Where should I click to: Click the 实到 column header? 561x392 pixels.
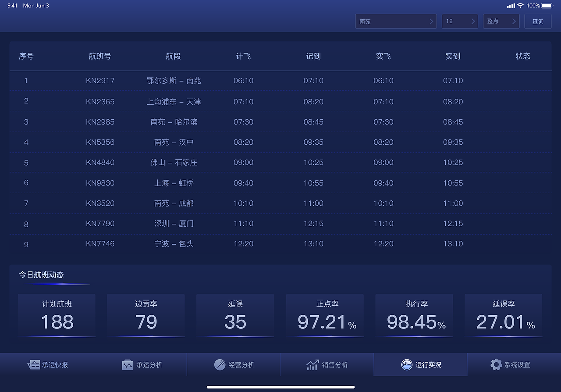[453, 56]
